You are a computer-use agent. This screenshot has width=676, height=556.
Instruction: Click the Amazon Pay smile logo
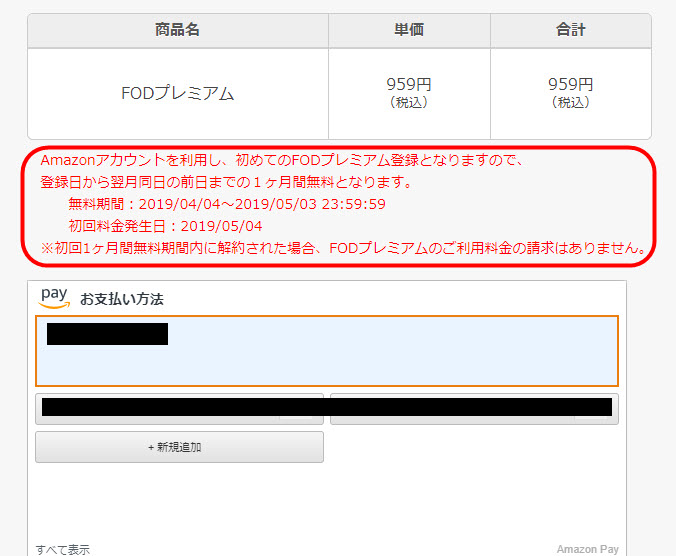54,298
